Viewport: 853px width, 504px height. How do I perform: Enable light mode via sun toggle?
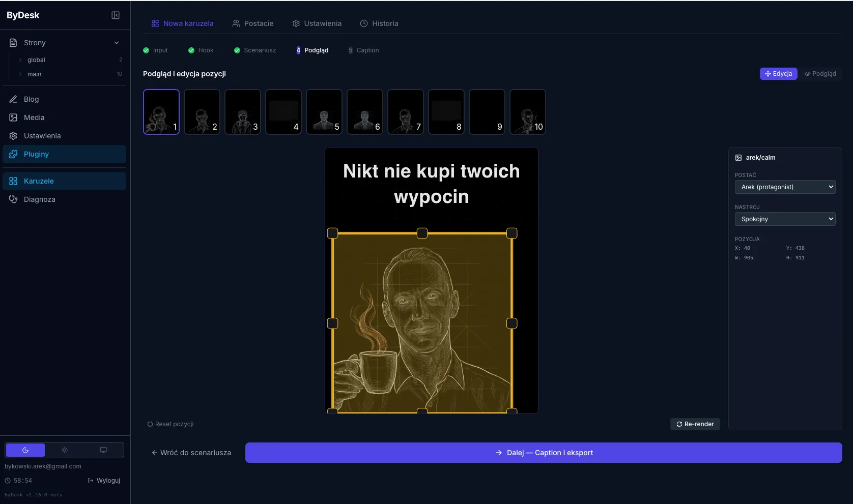pyautogui.click(x=64, y=450)
